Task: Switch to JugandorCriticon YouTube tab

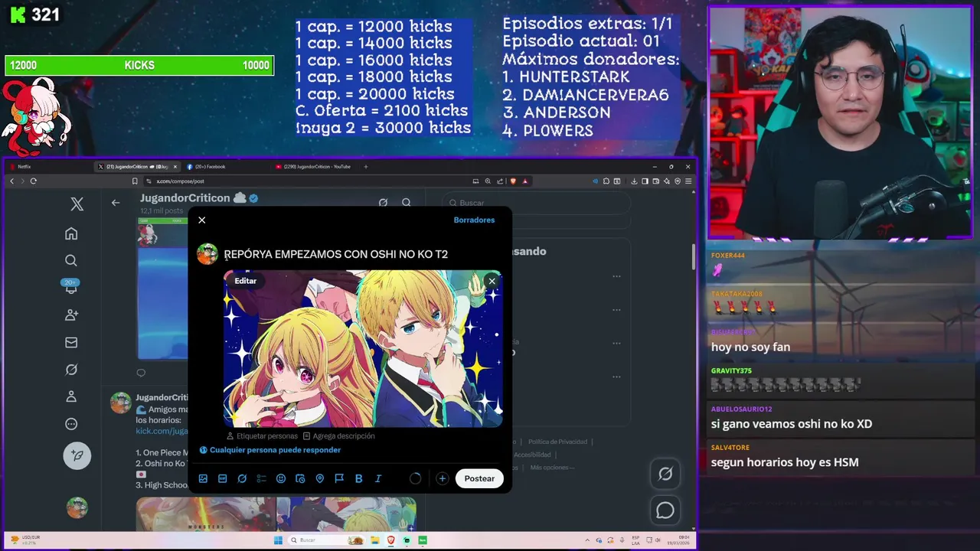Action: pyautogui.click(x=315, y=166)
